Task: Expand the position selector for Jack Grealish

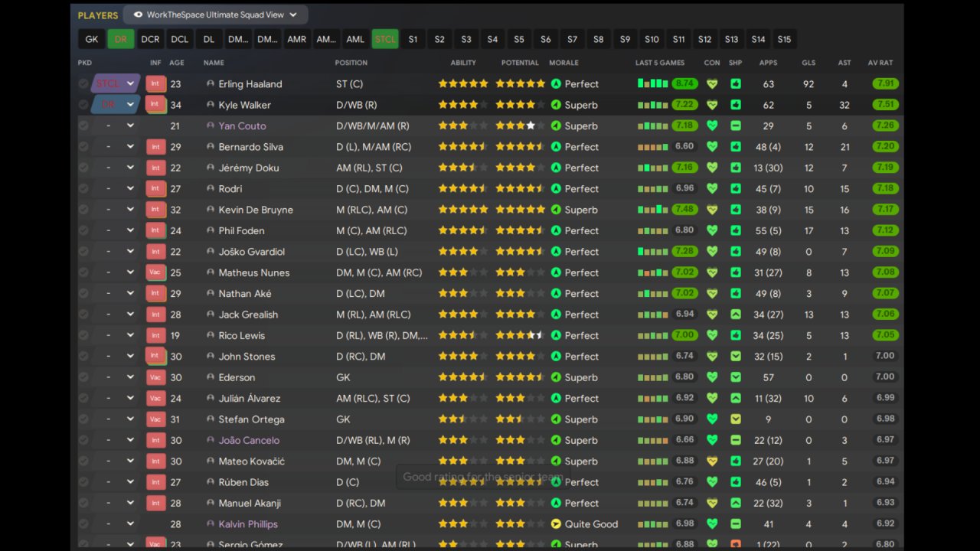Action: coord(130,314)
